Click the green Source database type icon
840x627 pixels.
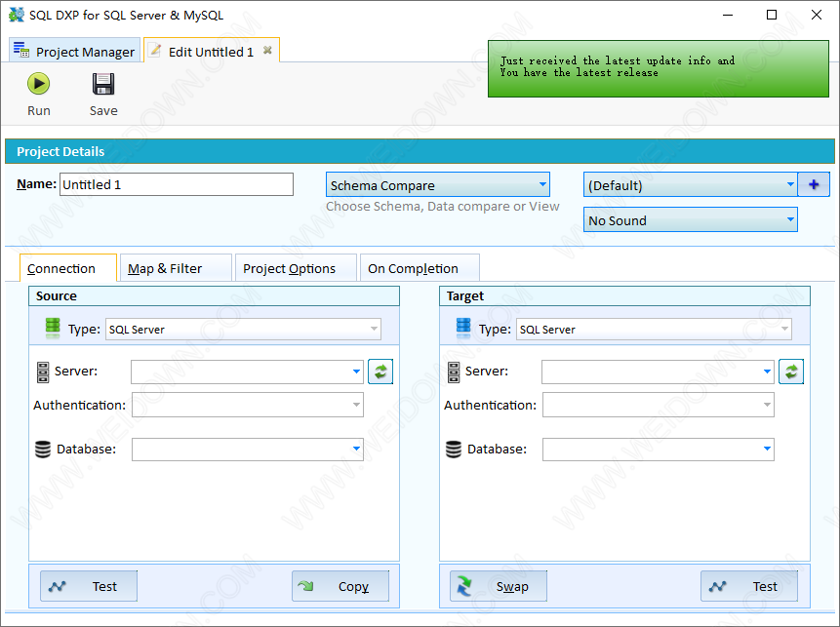tap(53, 329)
